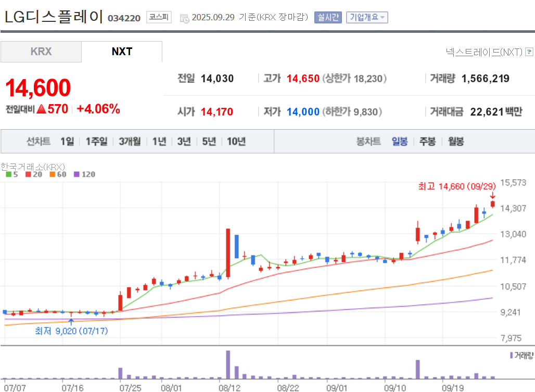Click the red up-triangle change icon
Image resolution: width=535 pixels, height=392 pixels.
click(41, 109)
